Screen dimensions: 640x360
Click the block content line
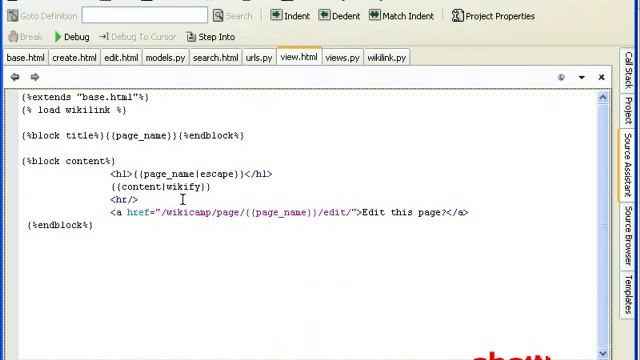pos(69,161)
